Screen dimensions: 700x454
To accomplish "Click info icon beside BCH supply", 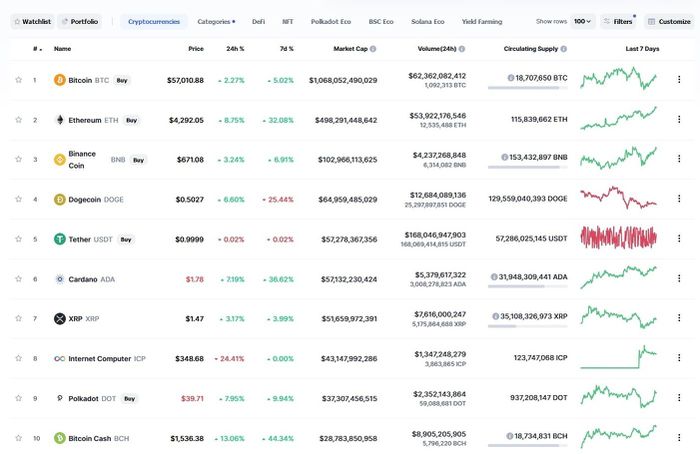I will click(509, 436).
